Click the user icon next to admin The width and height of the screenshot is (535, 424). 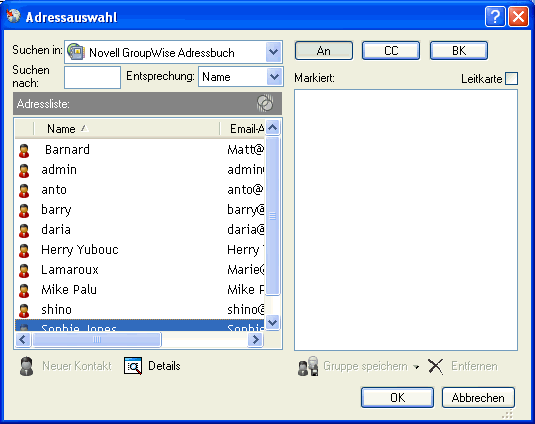click(x=24, y=171)
